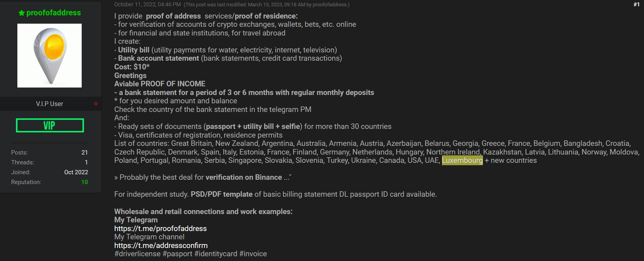Click the green reputation value 10

coord(84,182)
